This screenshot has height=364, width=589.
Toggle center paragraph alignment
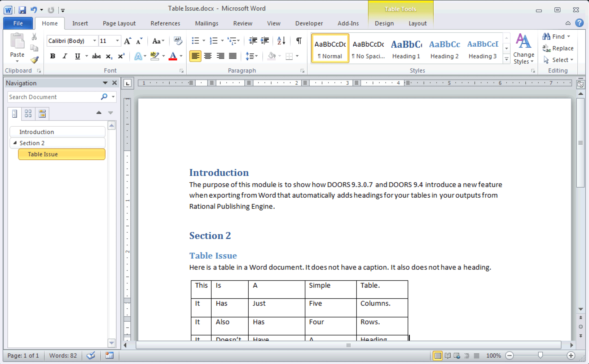(x=208, y=56)
